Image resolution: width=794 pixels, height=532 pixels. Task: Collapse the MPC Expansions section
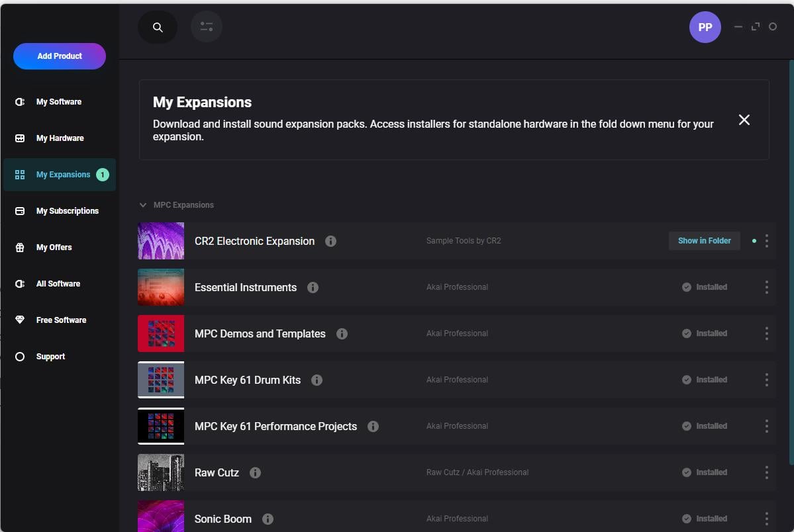(143, 205)
